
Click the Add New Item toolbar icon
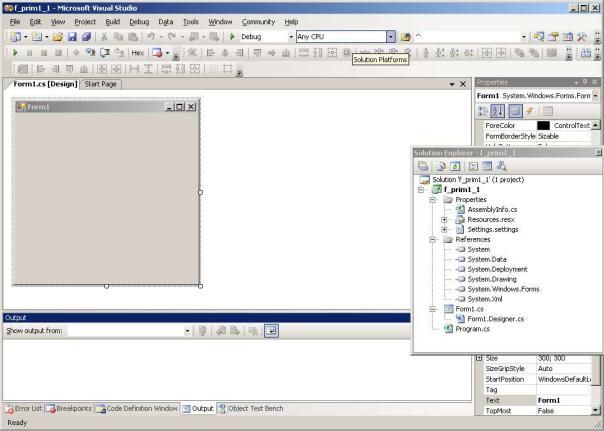point(37,37)
